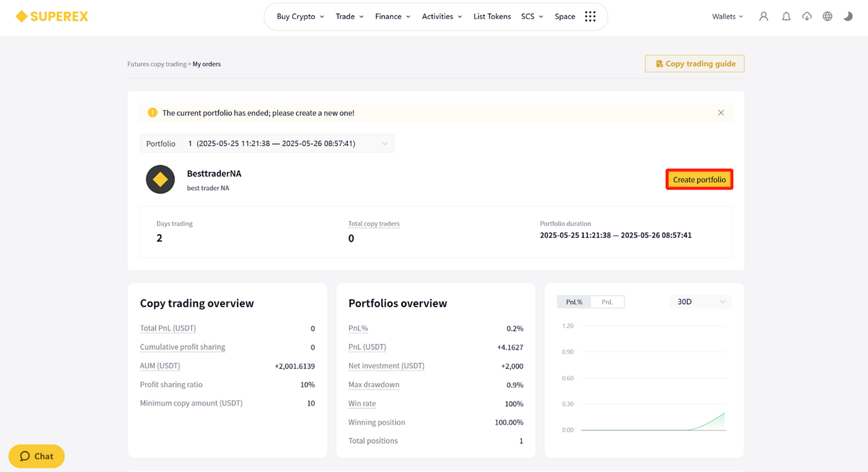This screenshot has height=472, width=868.
Task: Click the SuperEx logo
Action: click(52, 17)
